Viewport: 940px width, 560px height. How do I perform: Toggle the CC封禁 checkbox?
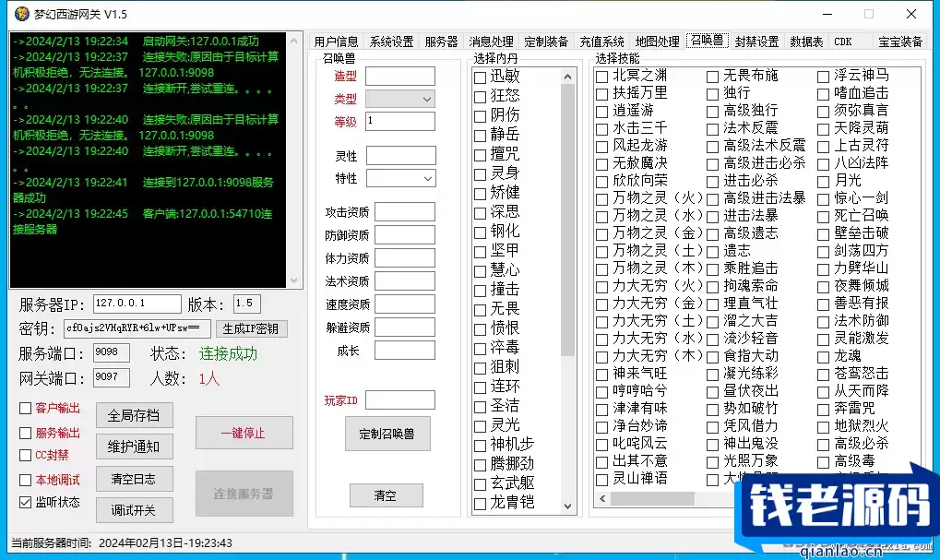25,455
